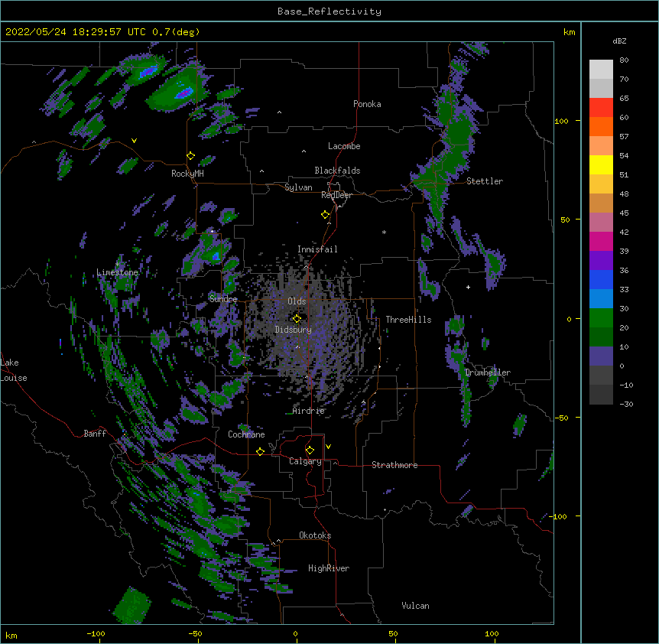This screenshot has height=644, width=659.
Task: Select the red 60–65 dBZ legend swatch
Action: [601, 107]
